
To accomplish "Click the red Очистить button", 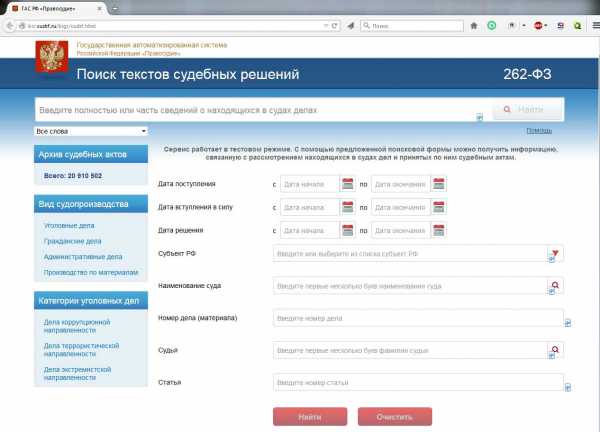I will (x=395, y=417).
